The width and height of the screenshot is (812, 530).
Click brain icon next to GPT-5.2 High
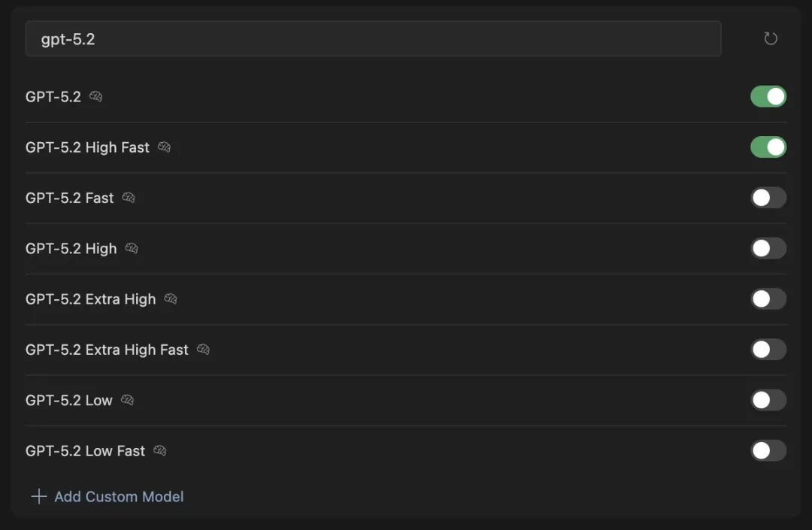(x=132, y=248)
